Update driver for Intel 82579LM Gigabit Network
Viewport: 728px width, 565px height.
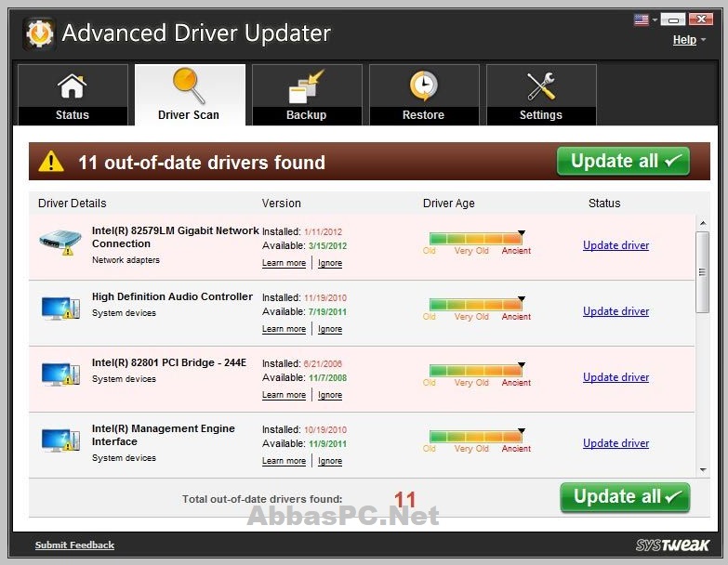(x=615, y=245)
